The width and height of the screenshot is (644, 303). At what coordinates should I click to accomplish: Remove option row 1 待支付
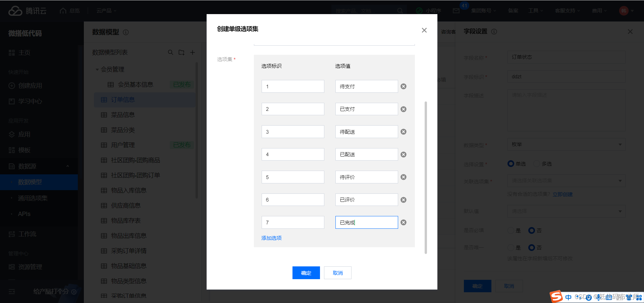coord(404,86)
